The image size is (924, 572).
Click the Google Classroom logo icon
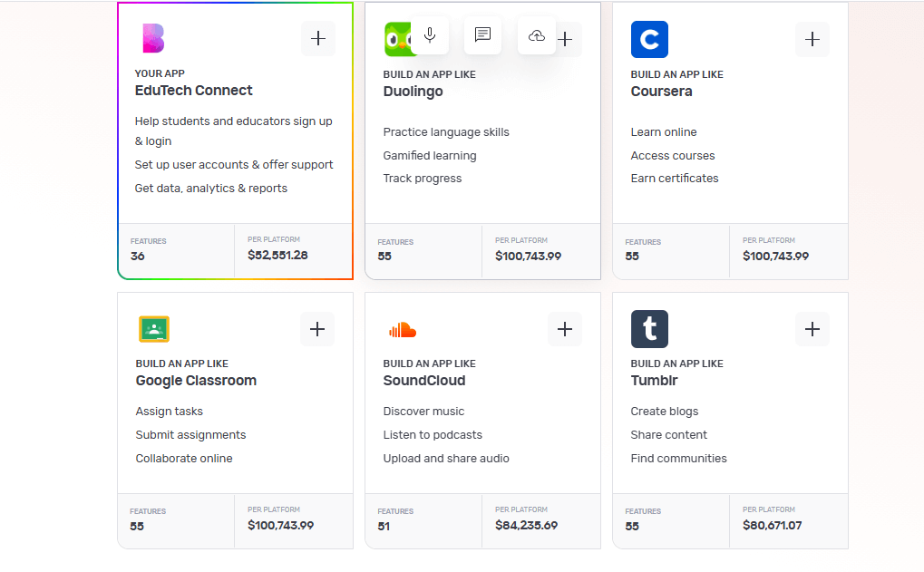154,329
